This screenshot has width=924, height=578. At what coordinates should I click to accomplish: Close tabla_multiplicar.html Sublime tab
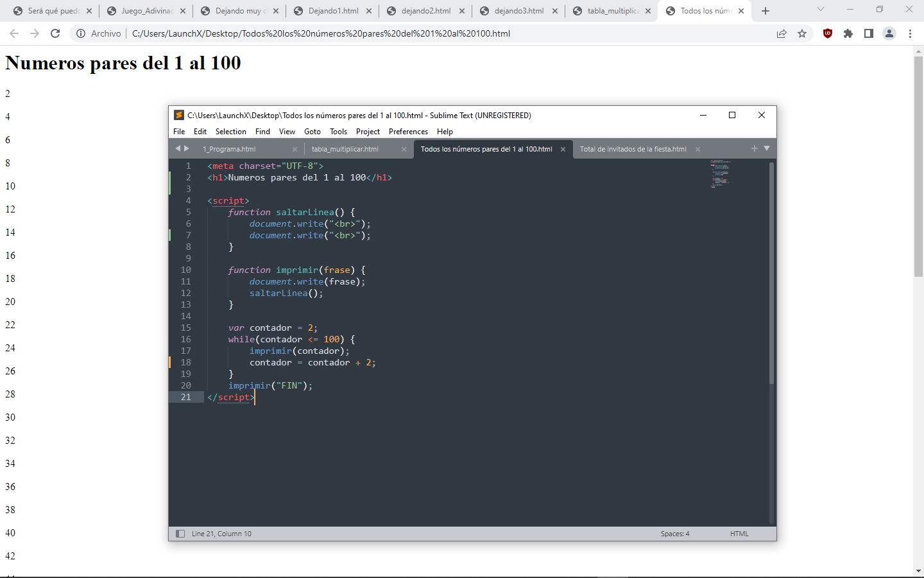(404, 149)
